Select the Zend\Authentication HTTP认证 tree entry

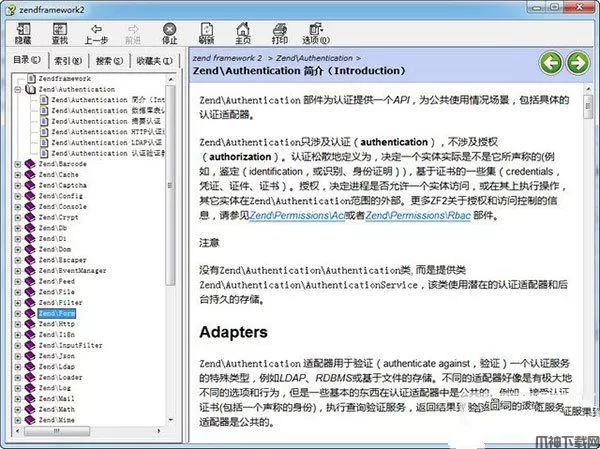(x=108, y=132)
